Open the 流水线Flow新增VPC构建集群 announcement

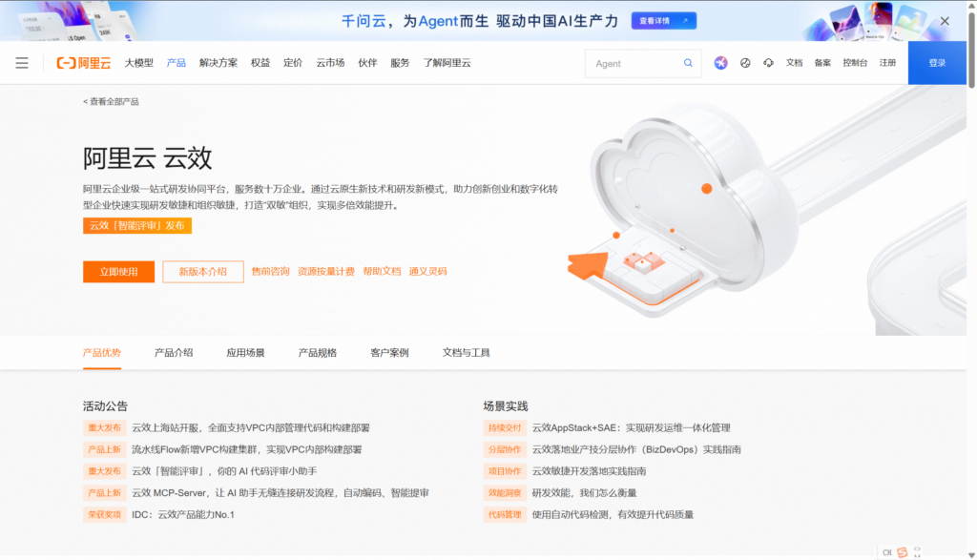tap(247, 449)
